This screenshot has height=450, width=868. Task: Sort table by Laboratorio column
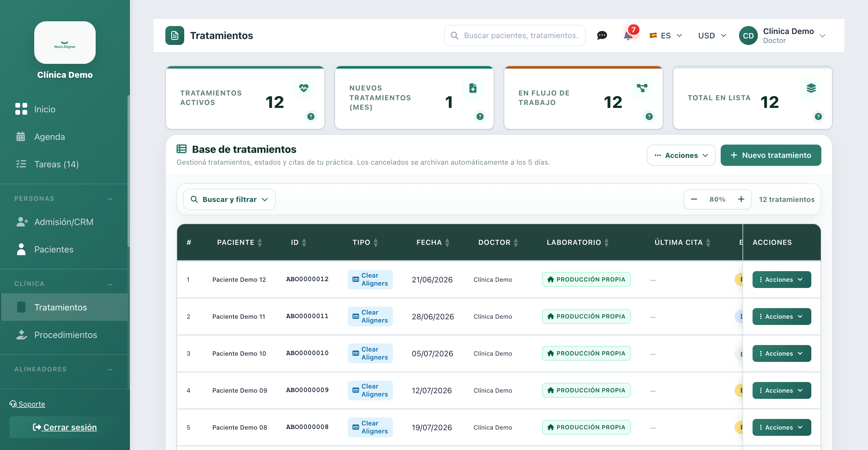point(606,242)
